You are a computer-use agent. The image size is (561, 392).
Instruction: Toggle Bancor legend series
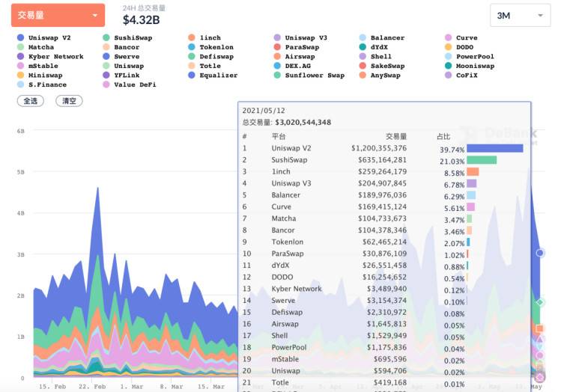(121, 47)
